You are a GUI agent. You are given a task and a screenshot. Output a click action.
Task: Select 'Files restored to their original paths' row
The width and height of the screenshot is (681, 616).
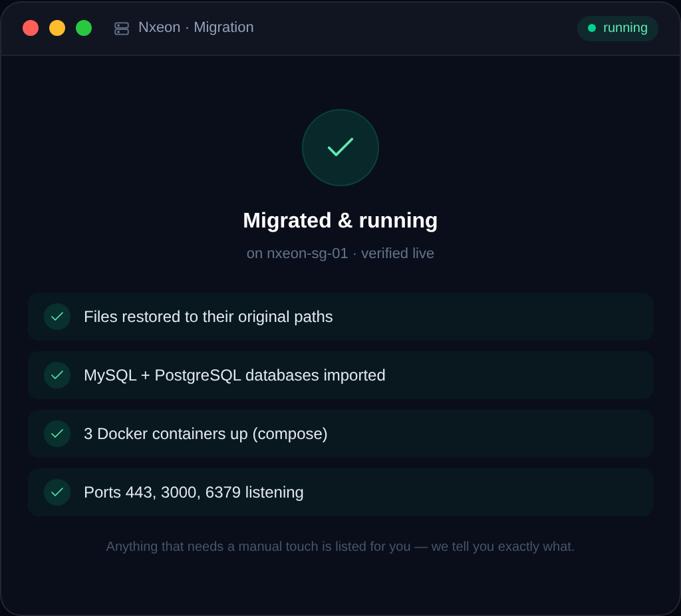pyautogui.click(x=340, y=317)
